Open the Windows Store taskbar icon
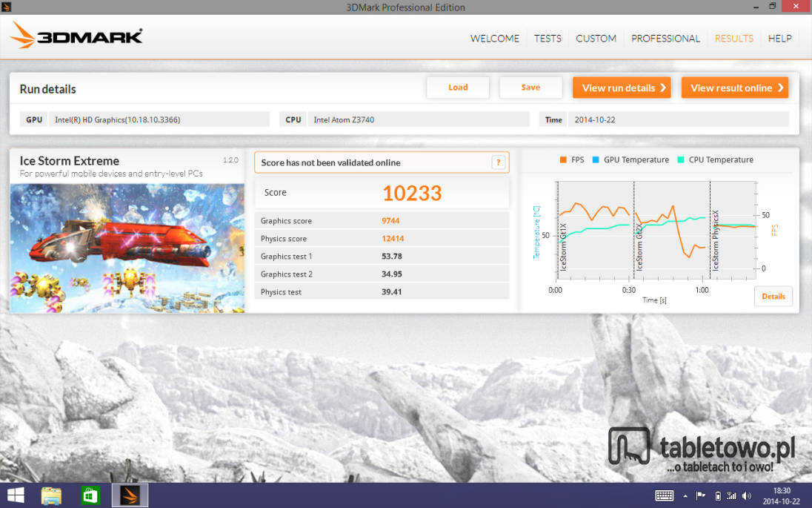This screenshot has width=812, height=508. point(90,495)
